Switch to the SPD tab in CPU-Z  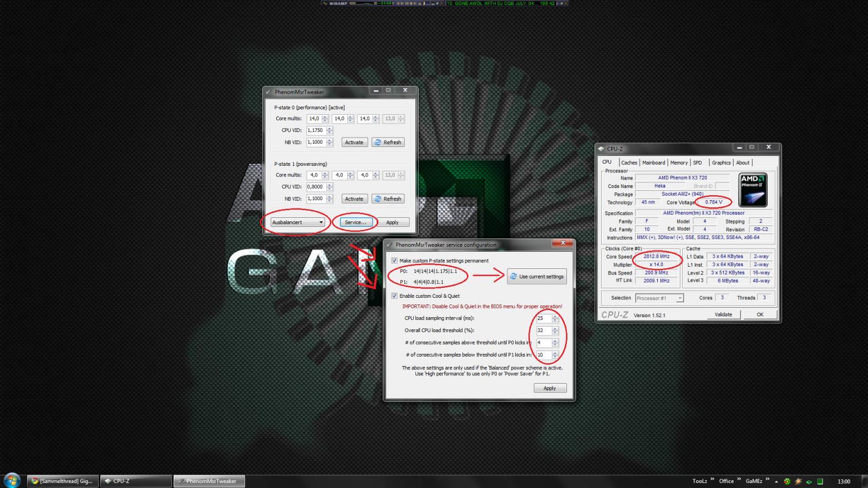tap(697, 162)
